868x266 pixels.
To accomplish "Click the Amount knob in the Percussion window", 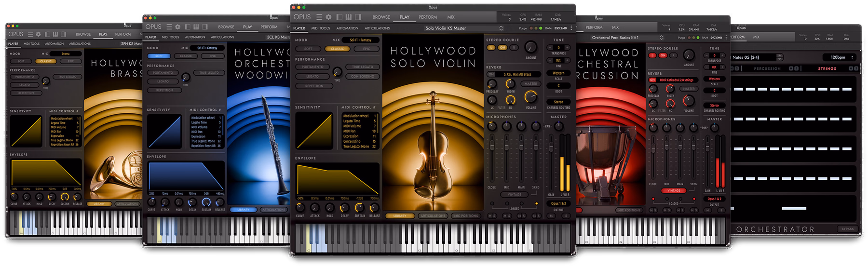I will tap(689, 55).
